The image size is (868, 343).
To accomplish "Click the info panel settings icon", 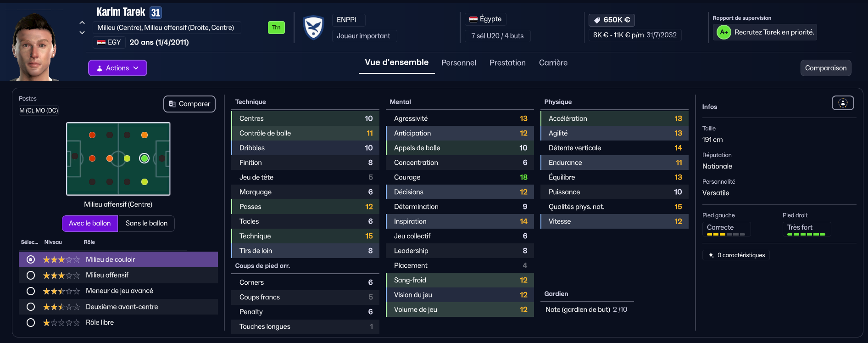I will coord(843,103).
